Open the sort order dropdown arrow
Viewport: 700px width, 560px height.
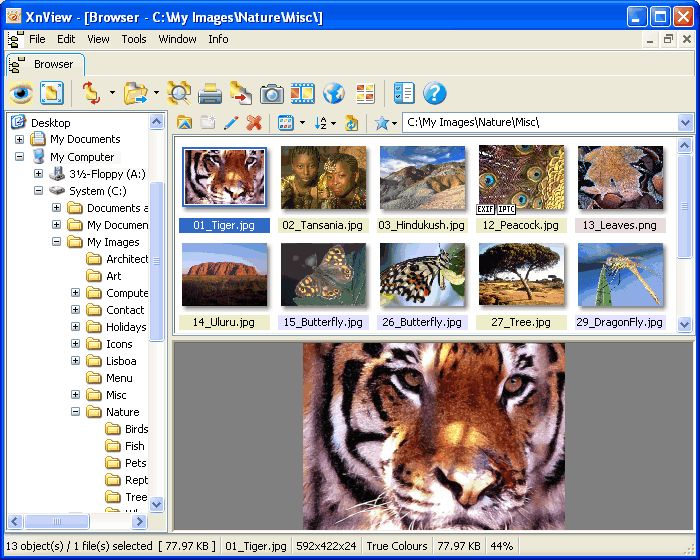click(x=333, y=123)
